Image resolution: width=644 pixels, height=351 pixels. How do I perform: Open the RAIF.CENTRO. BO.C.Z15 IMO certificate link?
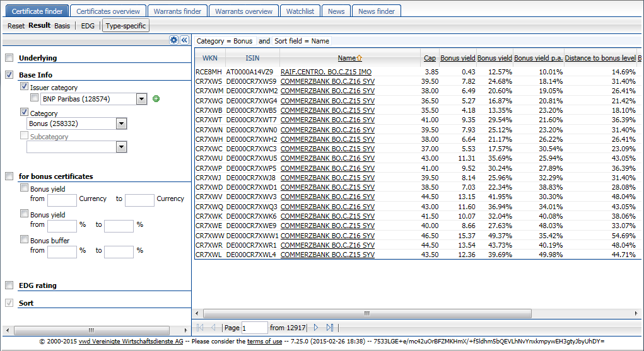click(326, 72)
